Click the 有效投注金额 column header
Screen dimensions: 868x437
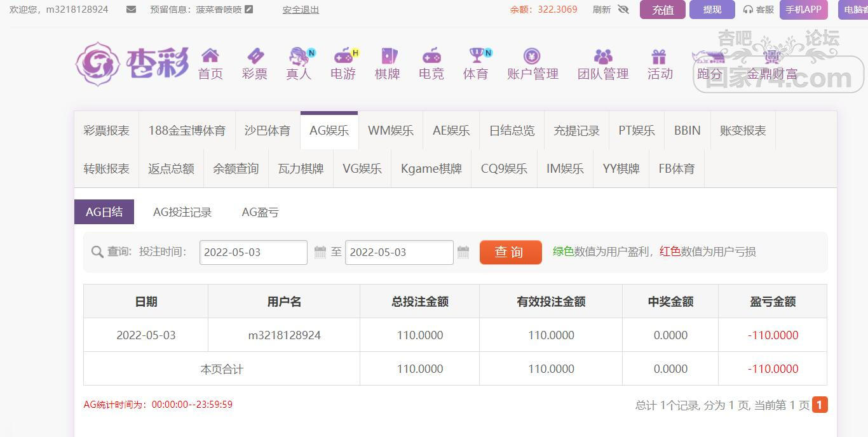(551, 302)
